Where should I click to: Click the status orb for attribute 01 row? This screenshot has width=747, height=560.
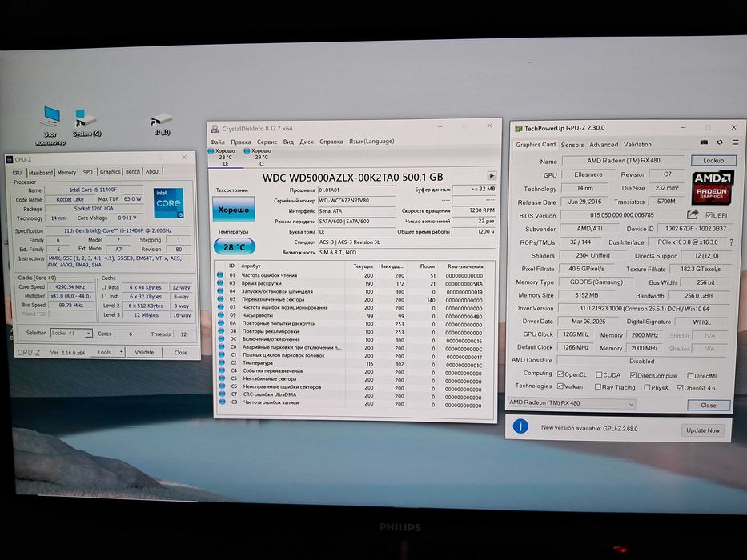pyautogui.click(x=220, y=274)
